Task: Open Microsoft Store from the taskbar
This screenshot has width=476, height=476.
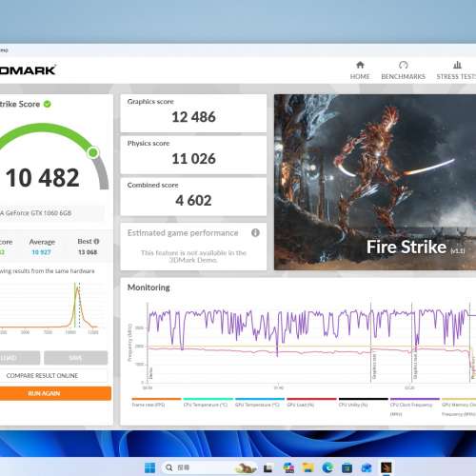Action: pyautogui.click(x=347, y=467)
